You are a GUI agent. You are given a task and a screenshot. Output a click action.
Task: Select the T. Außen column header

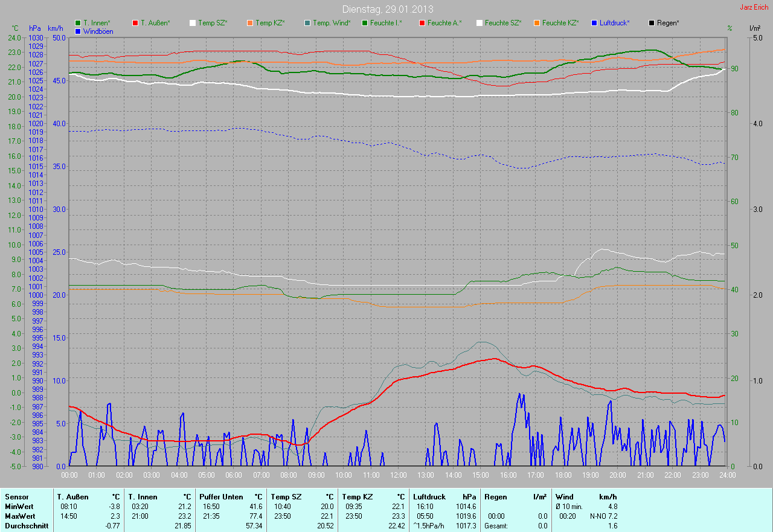tap(73, 496)
